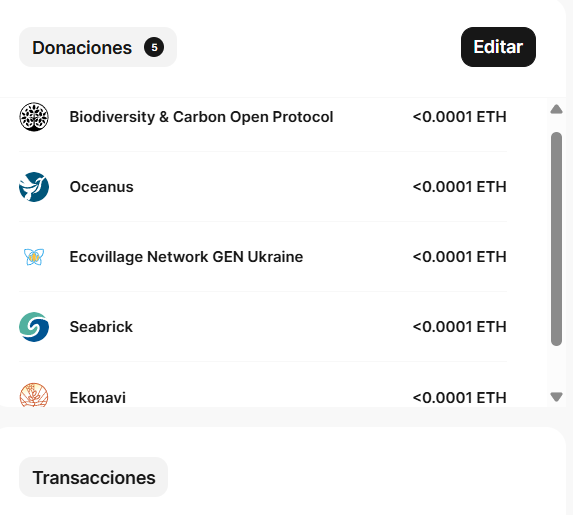This screenshot has width=573, height=515.
Task: Select the Donaciones tab pill
Action: click(x=98, y=47)
